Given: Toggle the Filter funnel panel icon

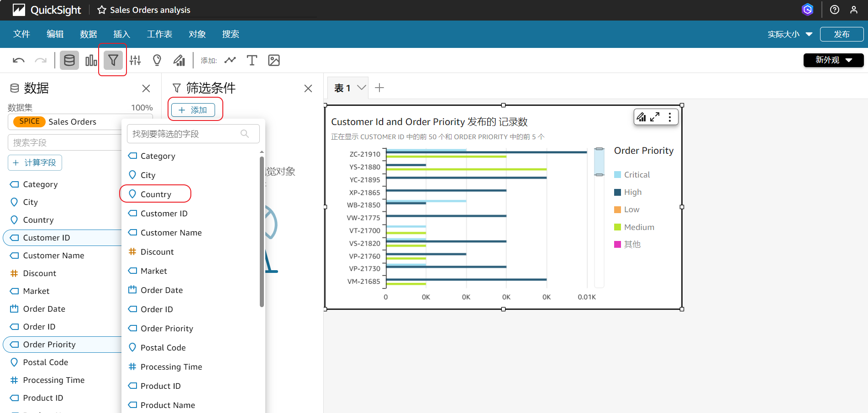Looking at the screenshot, I should click(113, 60).
